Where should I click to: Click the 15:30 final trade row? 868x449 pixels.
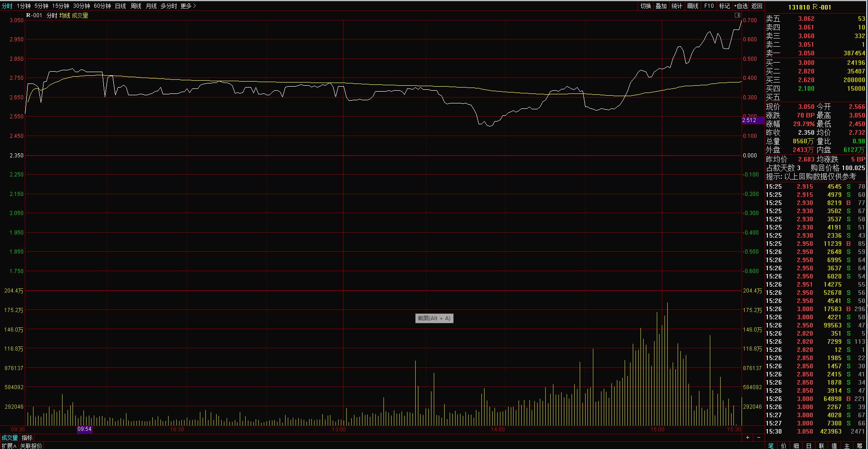pyautogui.click(x=815, y=431)
